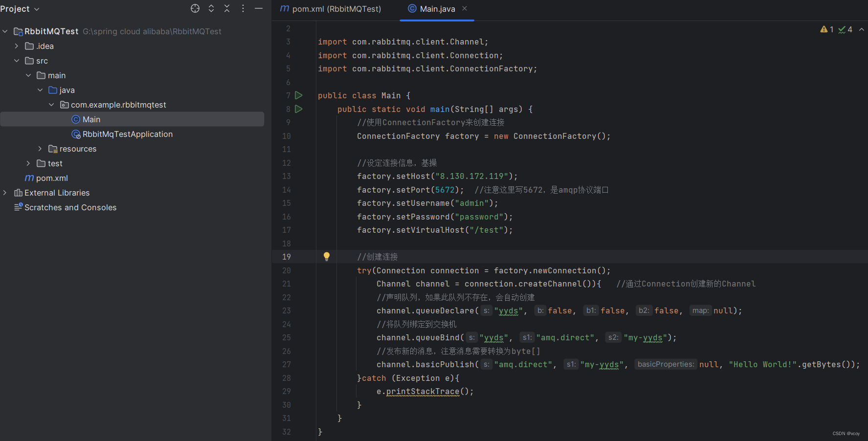Screen dimensions: 868x441
Task: Click the "s2:" parameter hint in queueBind
Action: [x=613, y=338]
